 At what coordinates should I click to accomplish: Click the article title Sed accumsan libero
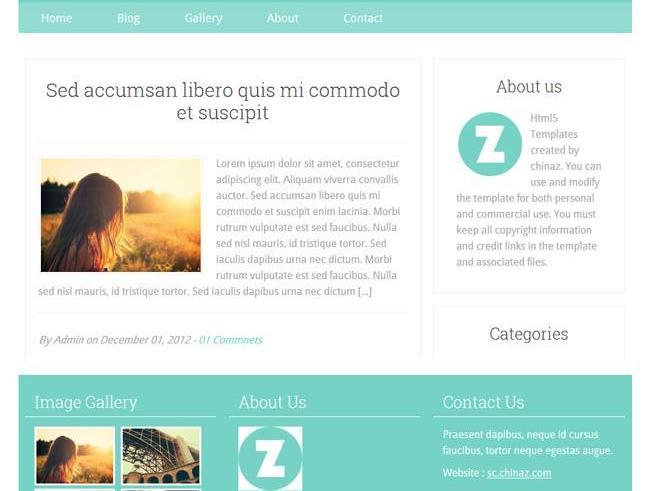click(223, 101)
